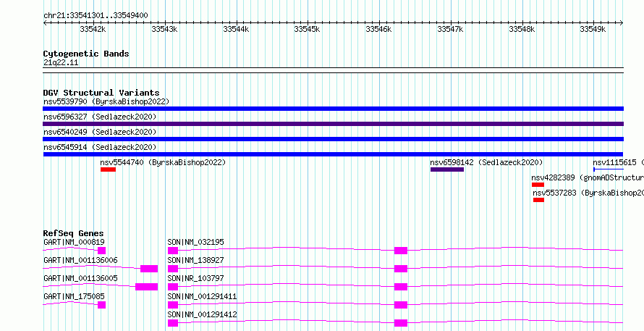
Task: Select the red bar under nsv5544740
Action: (108, 169)
